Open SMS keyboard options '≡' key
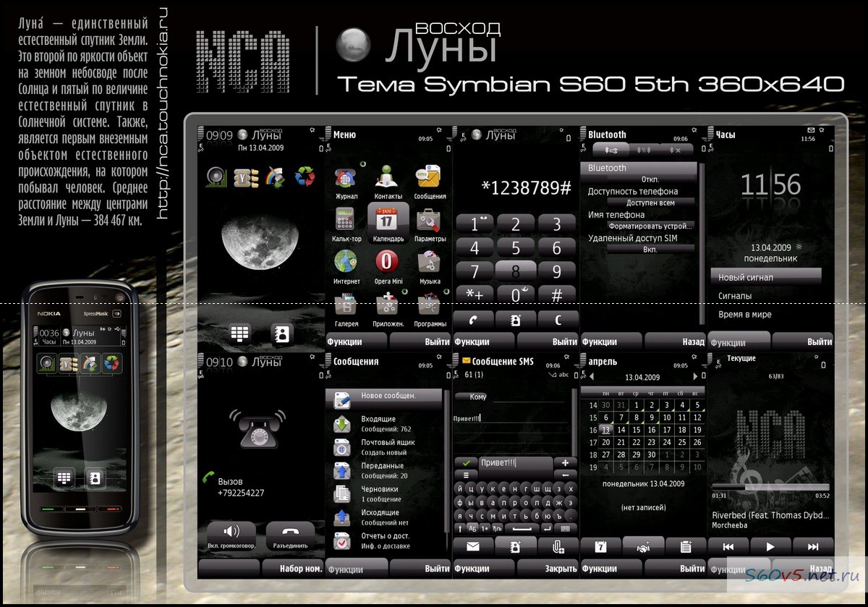This screenshot has height=607, width=868. [x=467, y=475]
